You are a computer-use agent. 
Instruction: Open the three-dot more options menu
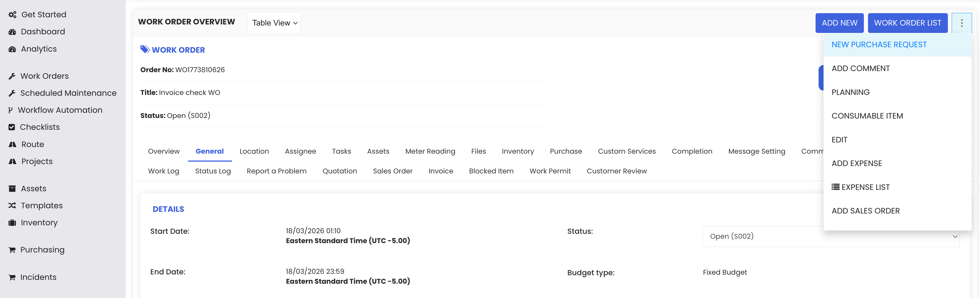click(961, 23)
